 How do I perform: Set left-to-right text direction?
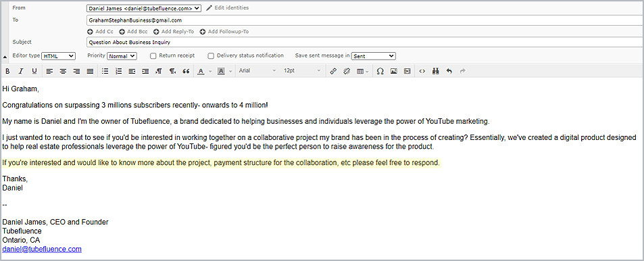(159, 71)
